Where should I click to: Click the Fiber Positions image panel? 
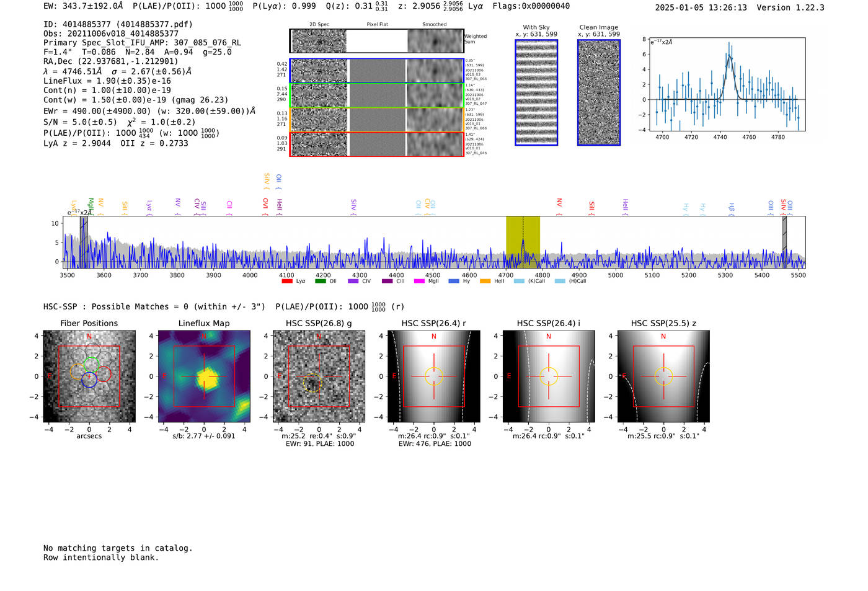[x=89, y=376]
